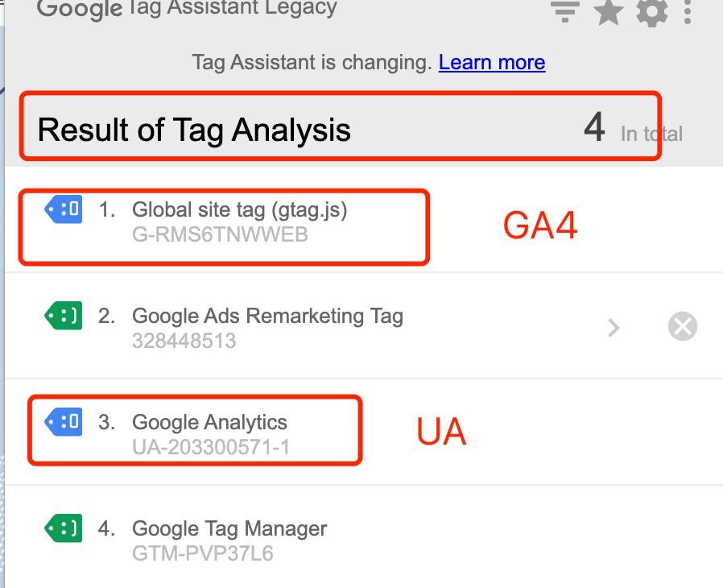Screen dimensions: 723x588
Task: Click the green Google Ads Remarketing Tag icon
Action: coord(63,316)
